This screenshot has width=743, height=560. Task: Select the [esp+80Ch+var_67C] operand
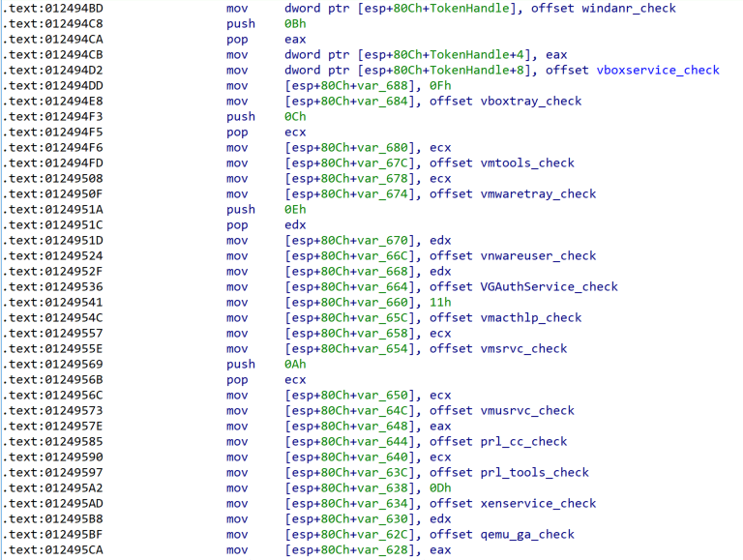pyautogui.click(x=349, y=163)
